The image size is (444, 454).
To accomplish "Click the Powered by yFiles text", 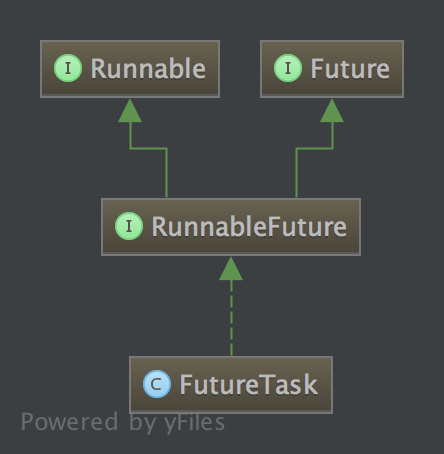I will (x=123, y=422).
